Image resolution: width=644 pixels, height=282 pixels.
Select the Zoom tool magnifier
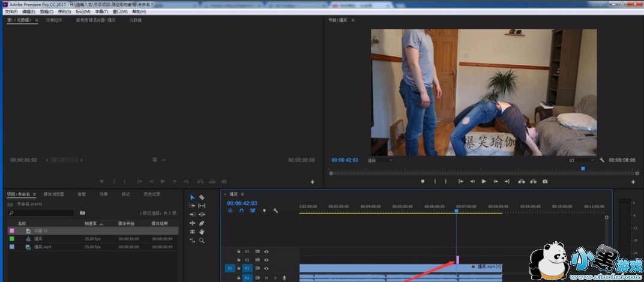click(x=202, y=241)
